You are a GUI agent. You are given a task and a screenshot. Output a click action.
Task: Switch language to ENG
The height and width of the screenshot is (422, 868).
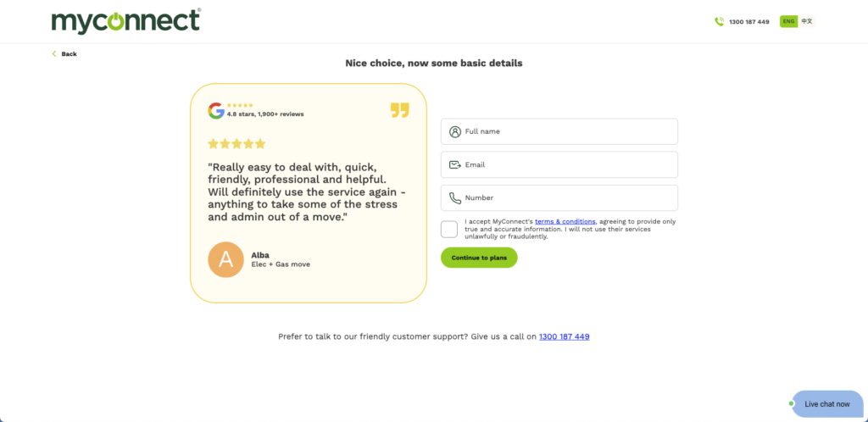788,21
